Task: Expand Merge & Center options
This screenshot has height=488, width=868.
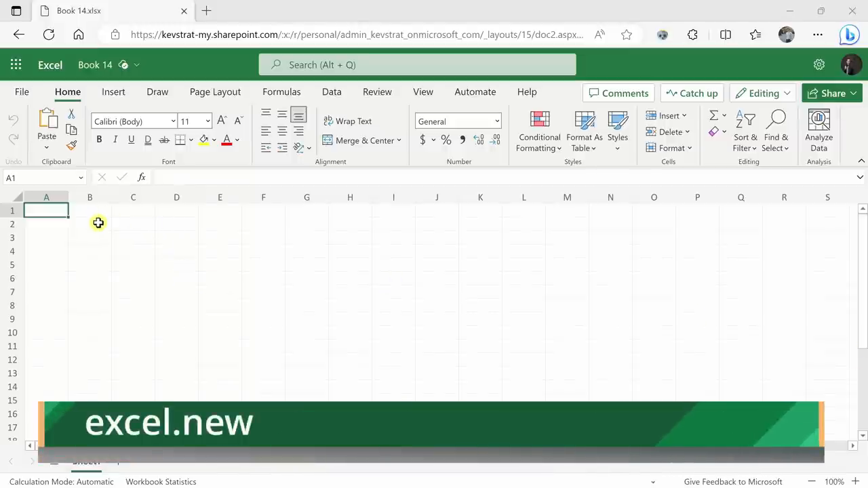Action: click(399, 140)
